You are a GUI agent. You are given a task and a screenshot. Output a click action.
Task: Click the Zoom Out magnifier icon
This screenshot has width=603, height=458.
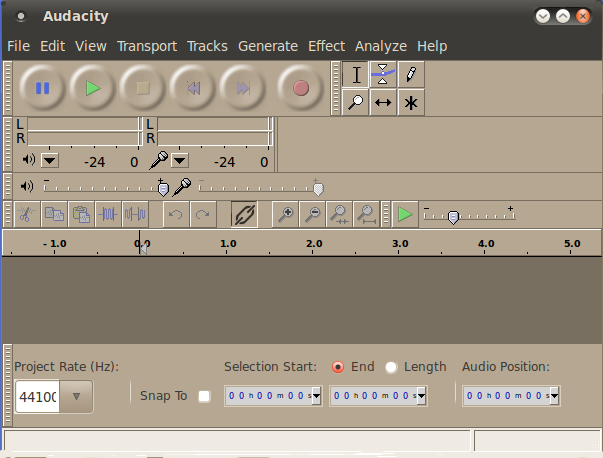point(312,214)
